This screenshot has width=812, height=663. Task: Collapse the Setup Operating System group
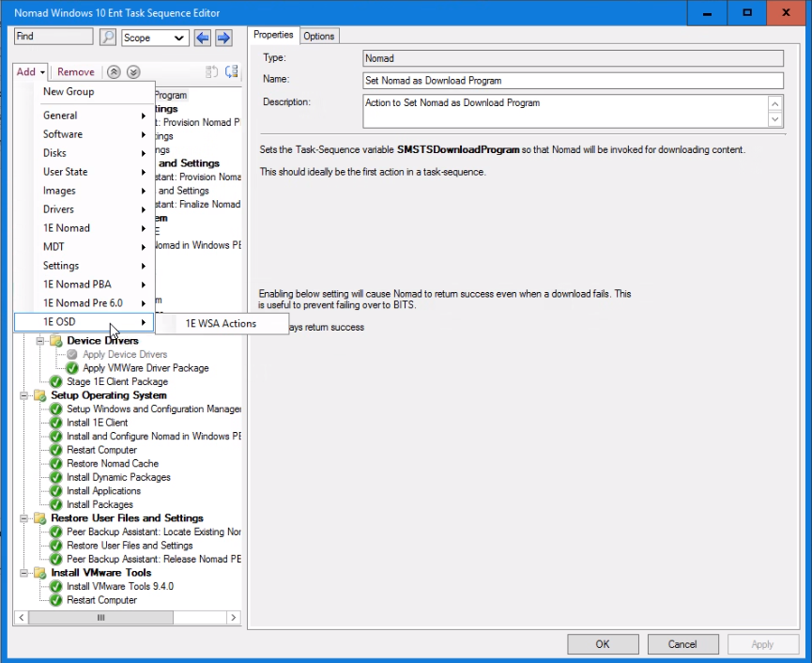pos(23,395)
